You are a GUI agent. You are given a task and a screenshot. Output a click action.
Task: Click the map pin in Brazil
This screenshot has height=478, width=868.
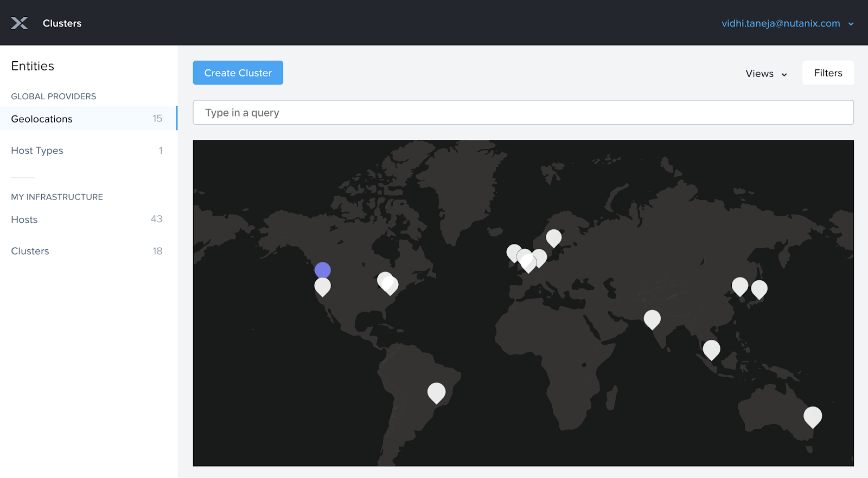pos(436,392)
